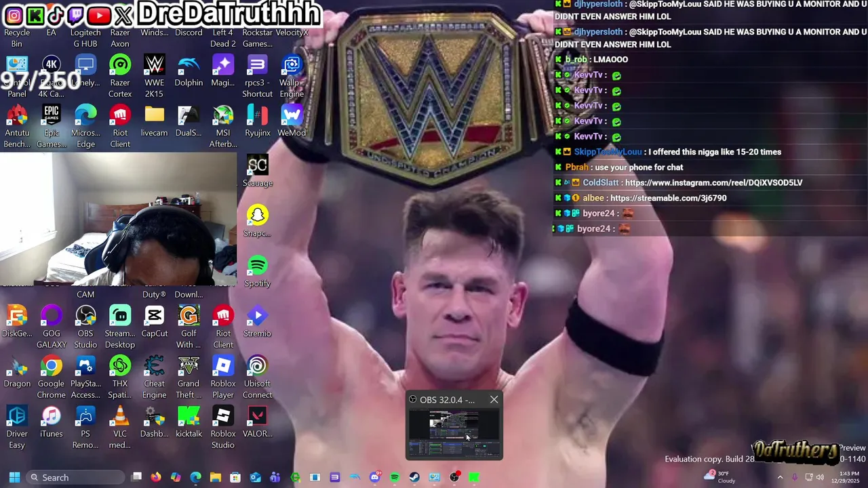Open the Roblox Studio desktop icon

point(223,427)
